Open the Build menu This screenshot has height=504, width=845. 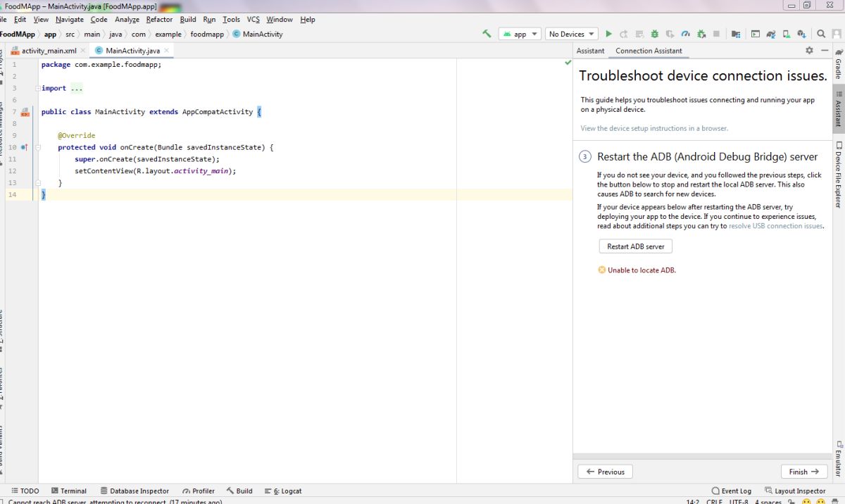click(188, 20)
